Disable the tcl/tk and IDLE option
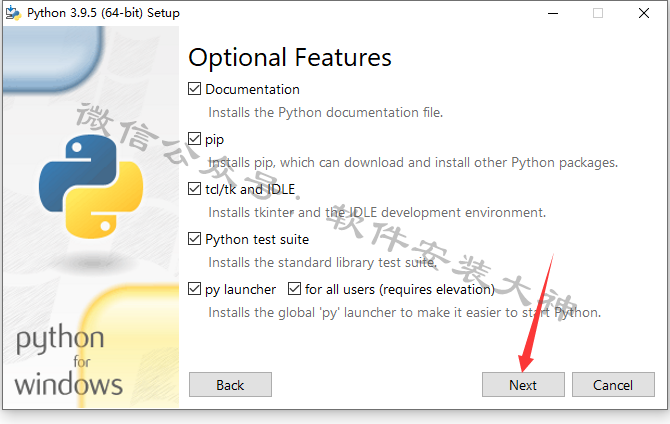Viewport: 670px width, 424px height. [x=194, y=189]
